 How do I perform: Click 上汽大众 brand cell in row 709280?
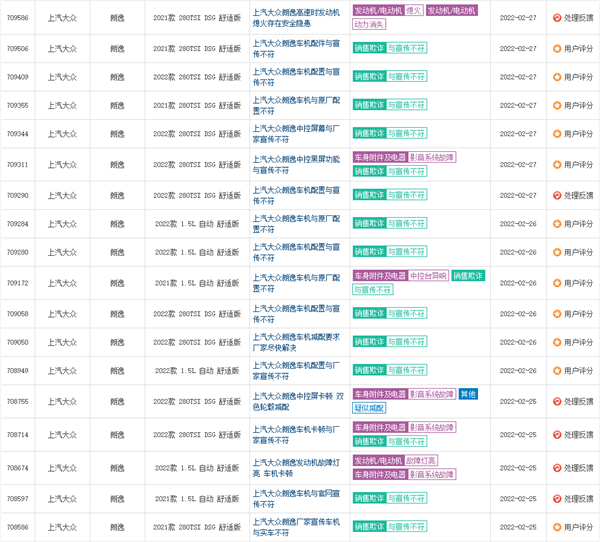pyautogui.click(x=62, y=252)
